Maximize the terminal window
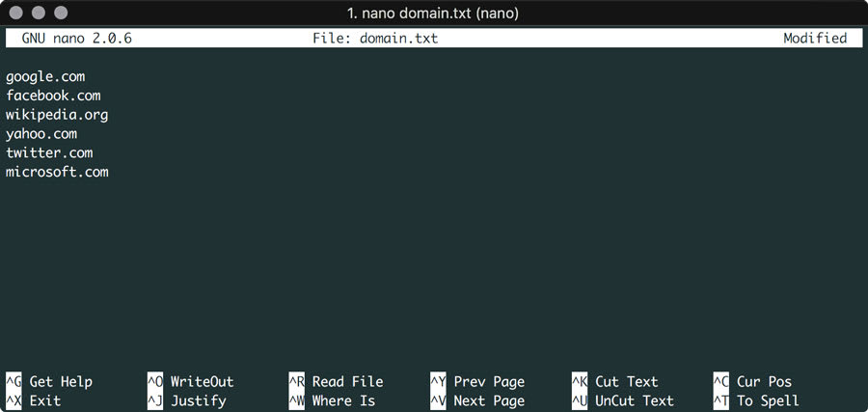This screenshot has height=412, width=868. coord(61,13)
